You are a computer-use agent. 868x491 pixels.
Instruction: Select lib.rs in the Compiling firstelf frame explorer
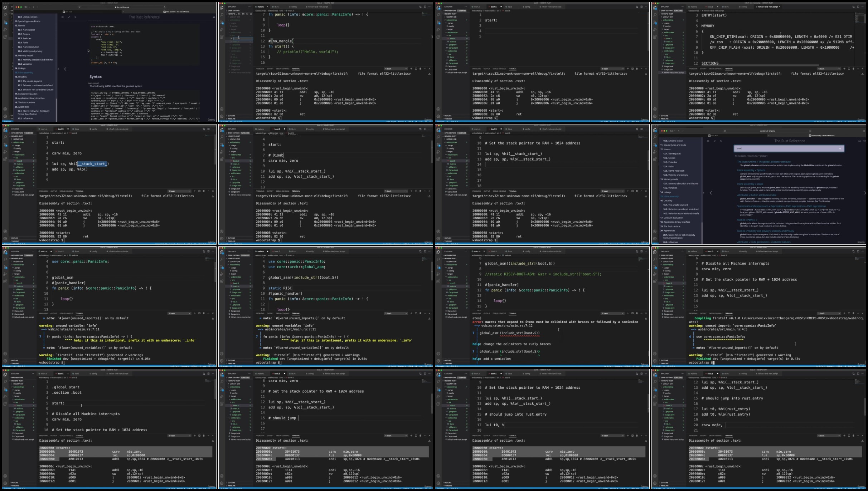tap(668, 301)
